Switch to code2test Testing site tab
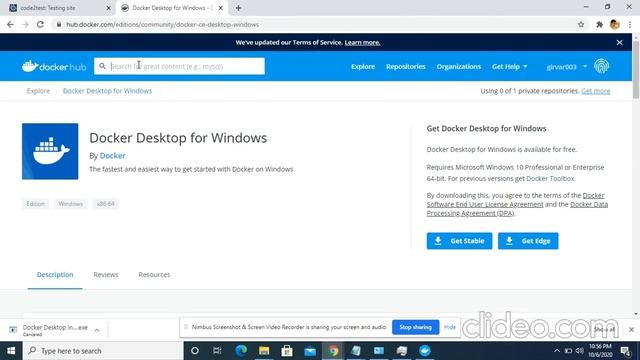This screenshot has height=360, width=640. point(59,8)
